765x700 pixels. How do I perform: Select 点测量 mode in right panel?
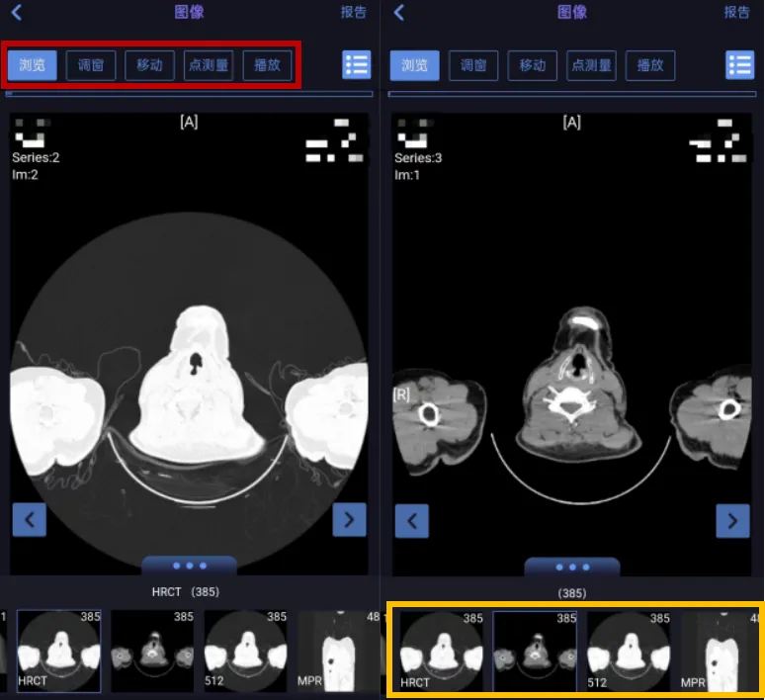point(591,65)
